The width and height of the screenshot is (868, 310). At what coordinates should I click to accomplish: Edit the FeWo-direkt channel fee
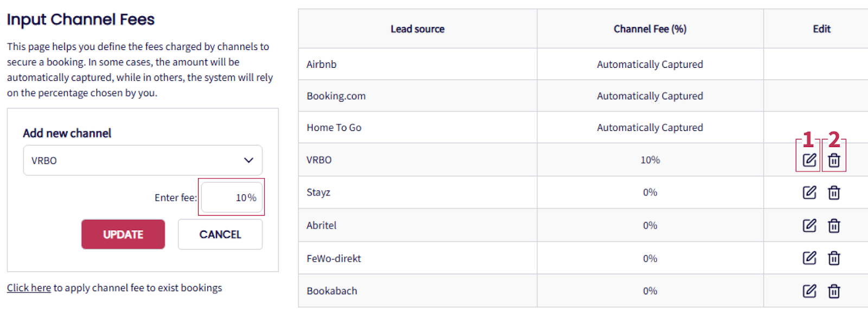809,258
